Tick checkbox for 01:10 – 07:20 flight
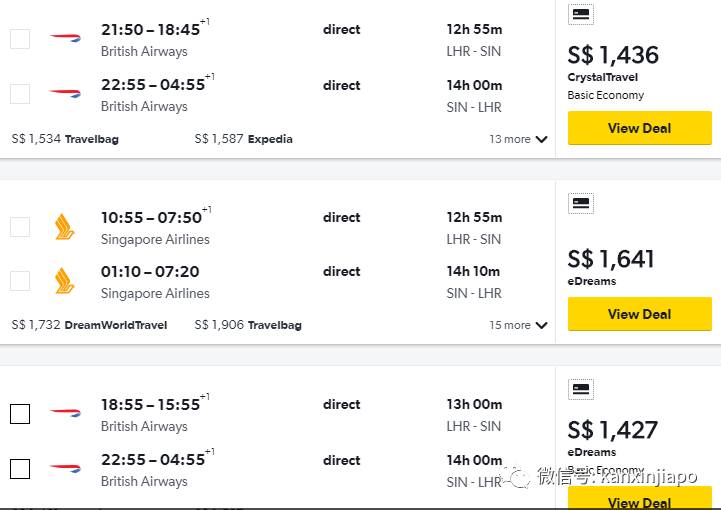Screen dimensions: 721x510 click(20, 281)
